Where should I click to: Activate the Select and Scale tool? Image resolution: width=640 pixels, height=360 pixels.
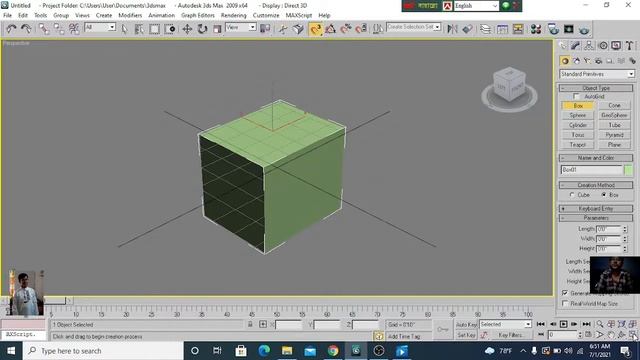point(217,29)
